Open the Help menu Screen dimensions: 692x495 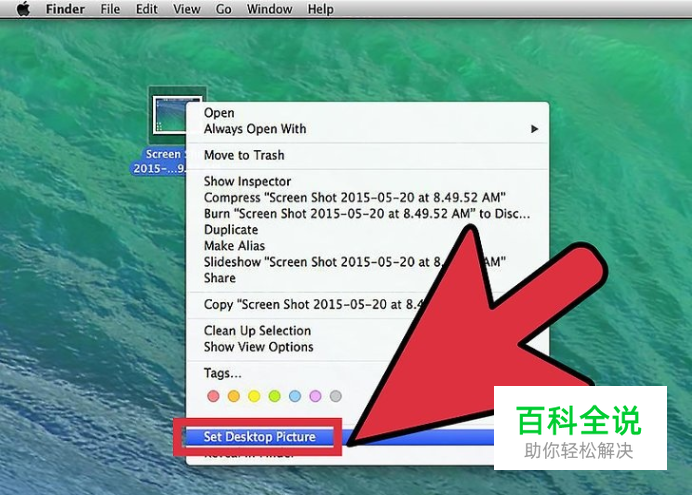click(x=320, y=9)
